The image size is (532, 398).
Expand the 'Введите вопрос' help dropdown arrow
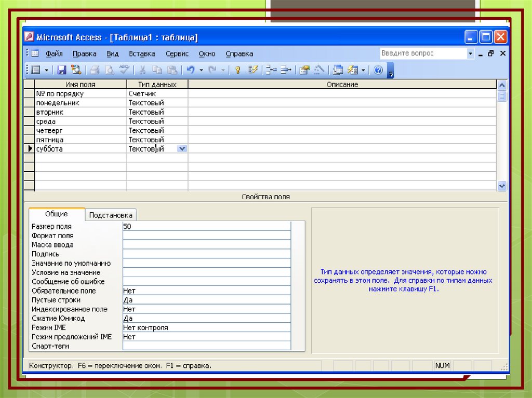471,53
